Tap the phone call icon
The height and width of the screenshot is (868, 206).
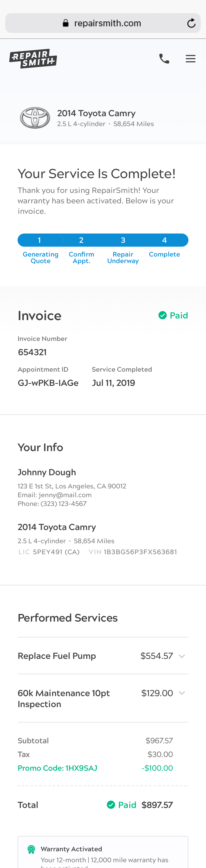tap(164, 59)
